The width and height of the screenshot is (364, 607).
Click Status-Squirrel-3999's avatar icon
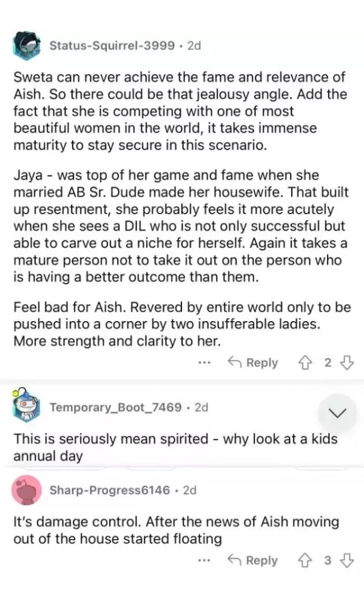click(28, 46)
